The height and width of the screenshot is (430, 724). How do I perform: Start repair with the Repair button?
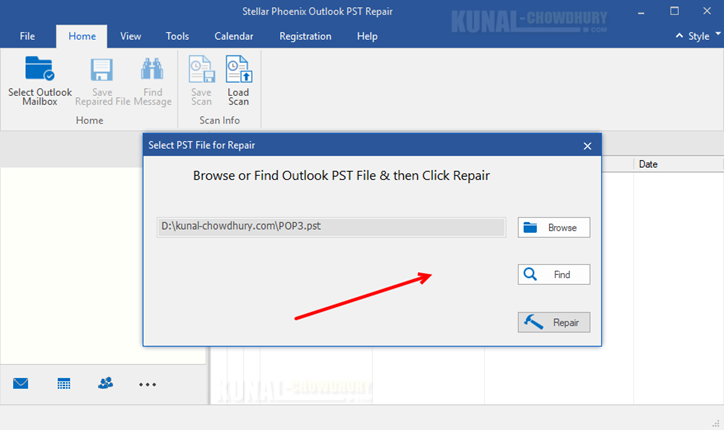point(554,322)
